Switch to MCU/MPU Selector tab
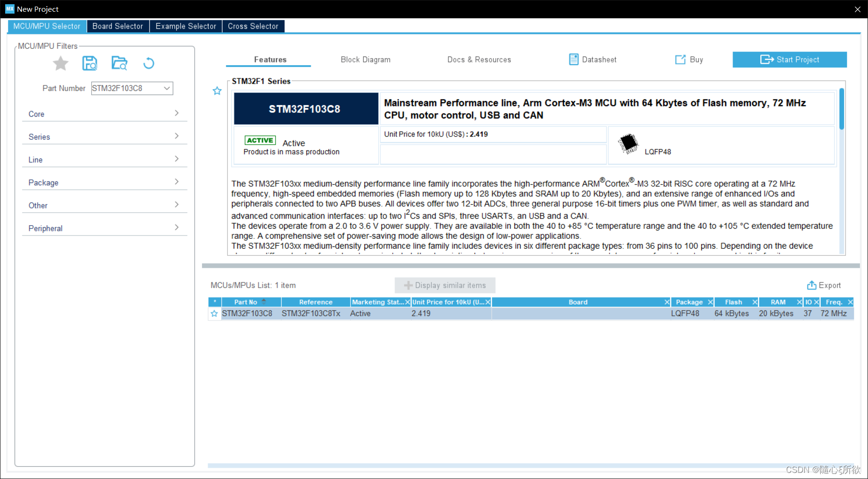The height and width of the screenshot is (479, 868). click(47, 26)
